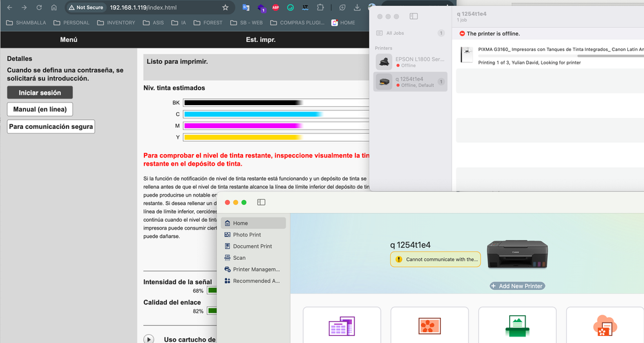Open the Google Translate extension icon

point(246,8)
